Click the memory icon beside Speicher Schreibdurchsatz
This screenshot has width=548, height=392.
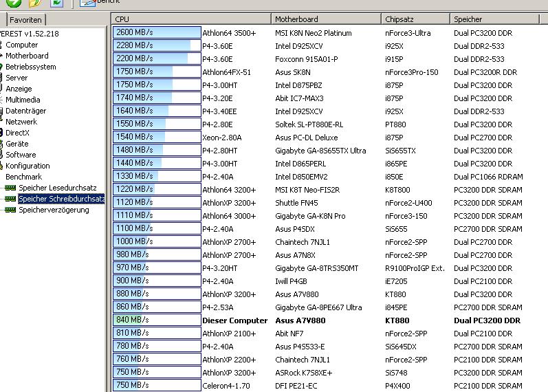tap(10, 199)
